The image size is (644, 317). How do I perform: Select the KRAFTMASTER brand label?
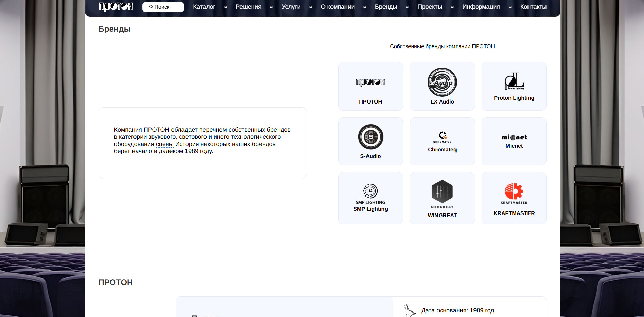coord(514,213)
